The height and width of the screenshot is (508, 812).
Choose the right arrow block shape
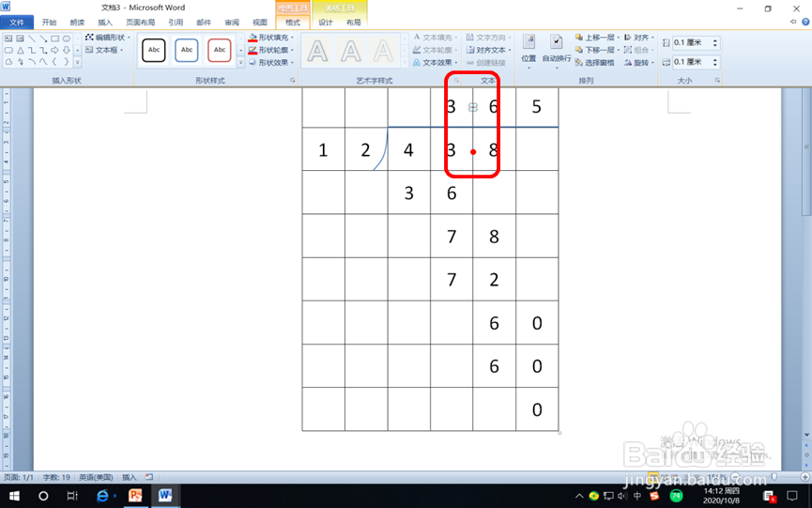point(54,50)
